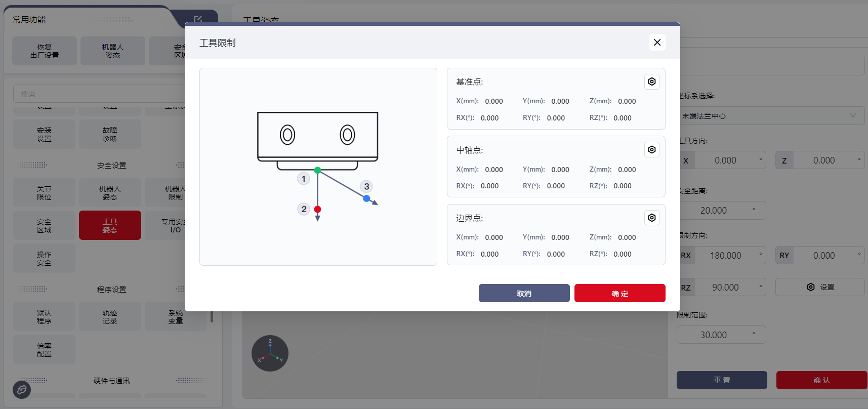Open the 工具姿态 menu item
The image size is (868, 409).
(110, 225)
